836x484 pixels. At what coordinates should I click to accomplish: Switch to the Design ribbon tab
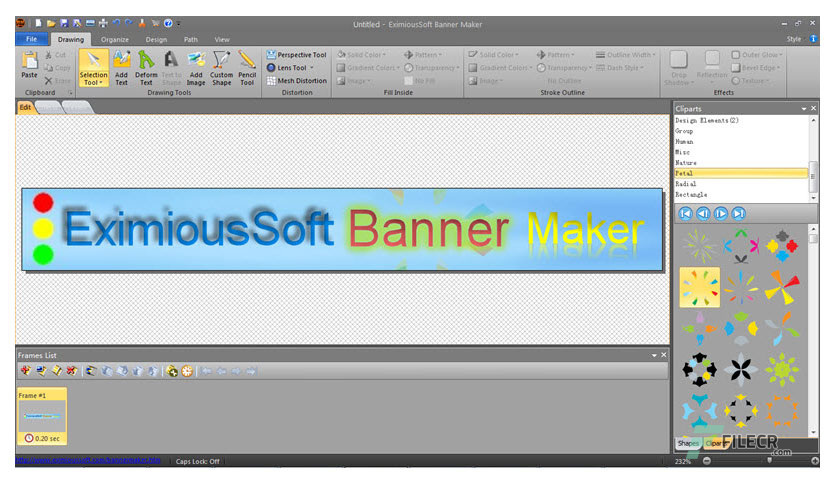156,39
